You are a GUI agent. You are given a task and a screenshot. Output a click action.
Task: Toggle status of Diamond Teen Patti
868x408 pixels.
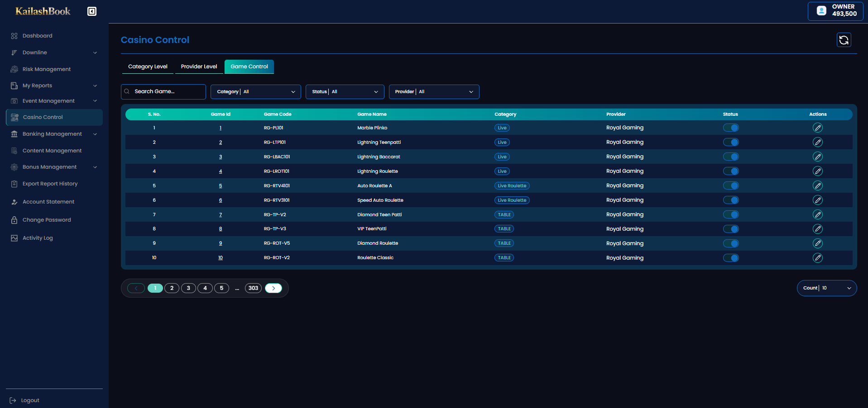pyautogui.click(x=731, y=214)
